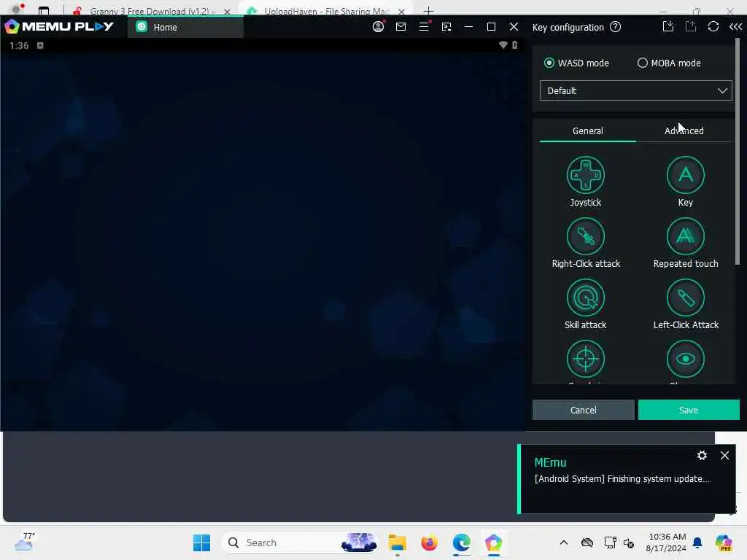Collapse the Key configuration side panel
The width and height of the screenshot is (747, 560).
735,27
